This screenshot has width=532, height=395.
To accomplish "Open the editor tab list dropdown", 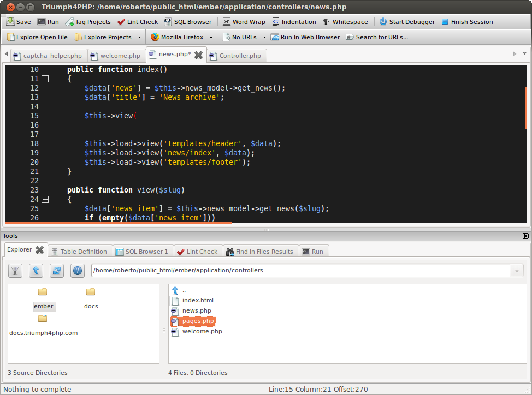I will pos(524,53).
